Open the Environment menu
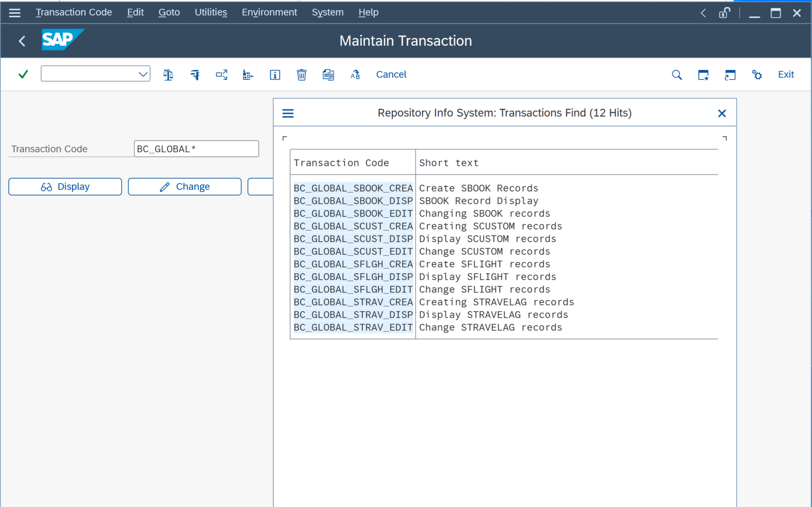This screenshot has height=507, width=812. [270, 12]
